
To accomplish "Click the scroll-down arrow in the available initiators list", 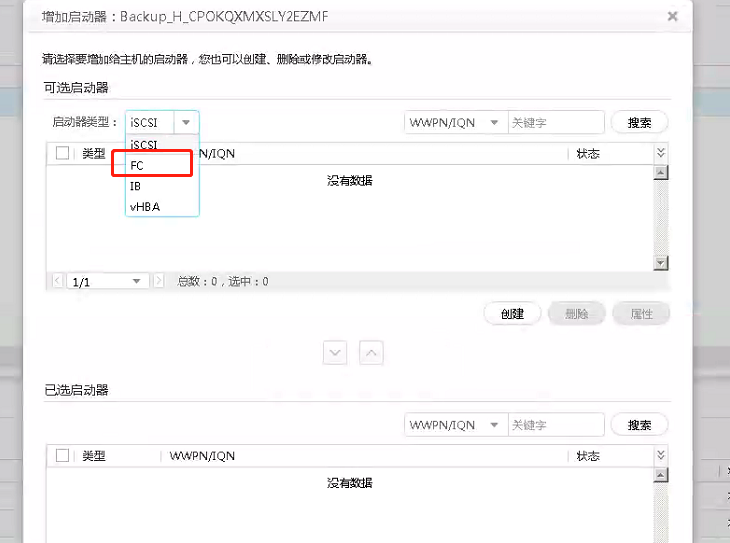I will (661, 263).
